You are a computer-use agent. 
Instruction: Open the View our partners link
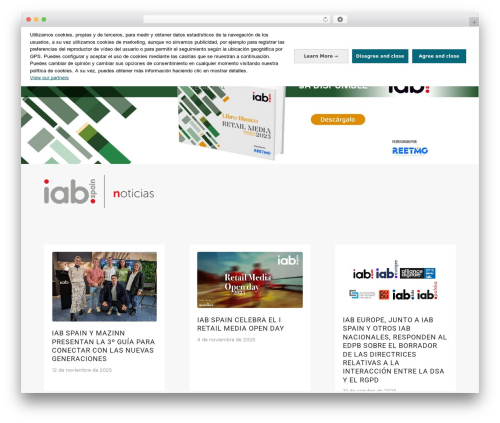49,78
